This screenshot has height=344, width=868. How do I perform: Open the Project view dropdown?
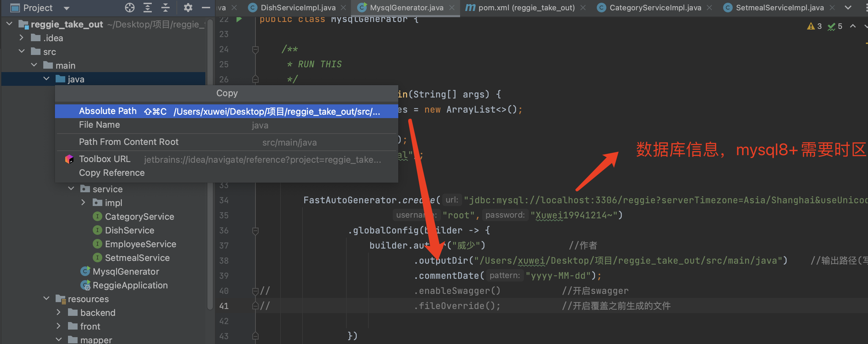click(x=67, y=8)
